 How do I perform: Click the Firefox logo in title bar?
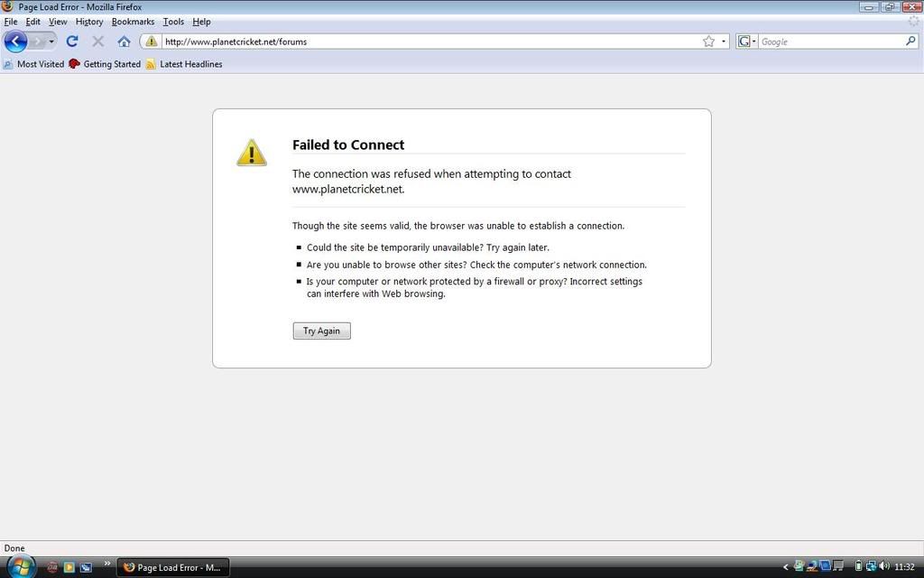7,6
